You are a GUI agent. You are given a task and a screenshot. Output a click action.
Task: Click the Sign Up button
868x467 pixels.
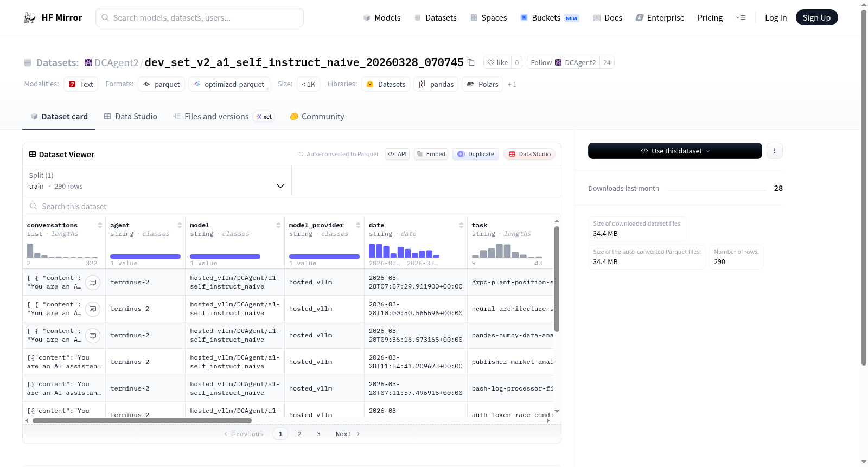(x=816, y=18)
